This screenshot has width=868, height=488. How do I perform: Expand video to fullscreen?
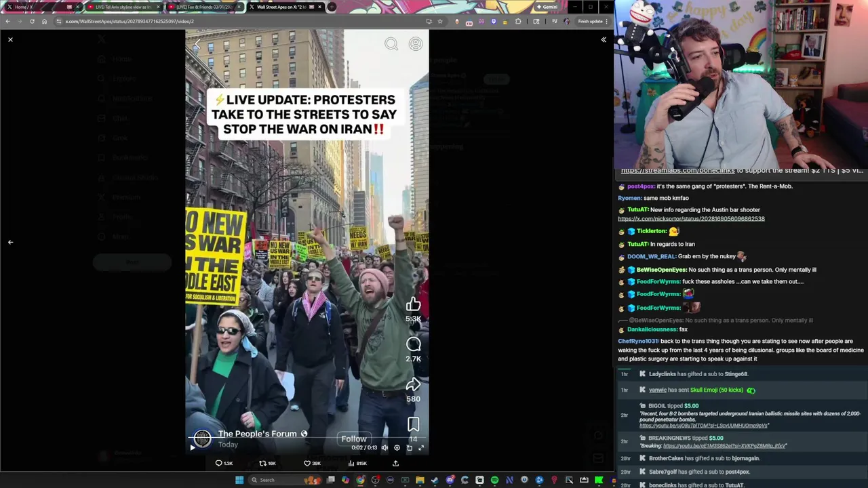(421, 447)
